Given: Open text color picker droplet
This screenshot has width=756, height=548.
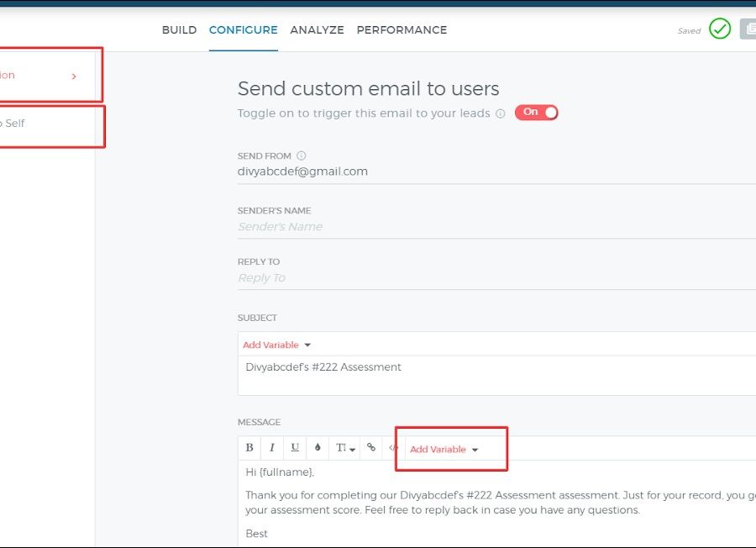Looking at the screenshot, I should pos(318,448).
